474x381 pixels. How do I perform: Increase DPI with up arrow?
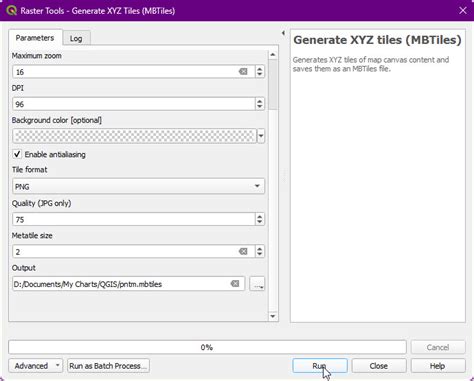(260, 100)
